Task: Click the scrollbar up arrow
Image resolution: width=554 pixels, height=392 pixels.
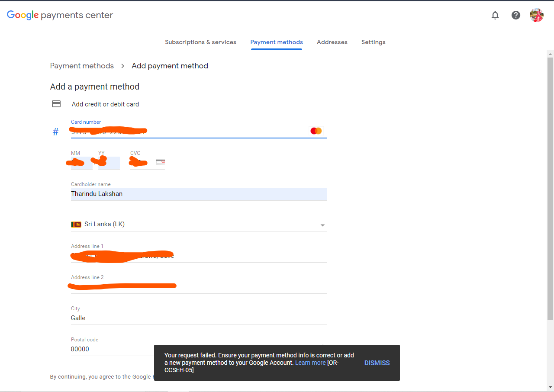Action: 551,54
